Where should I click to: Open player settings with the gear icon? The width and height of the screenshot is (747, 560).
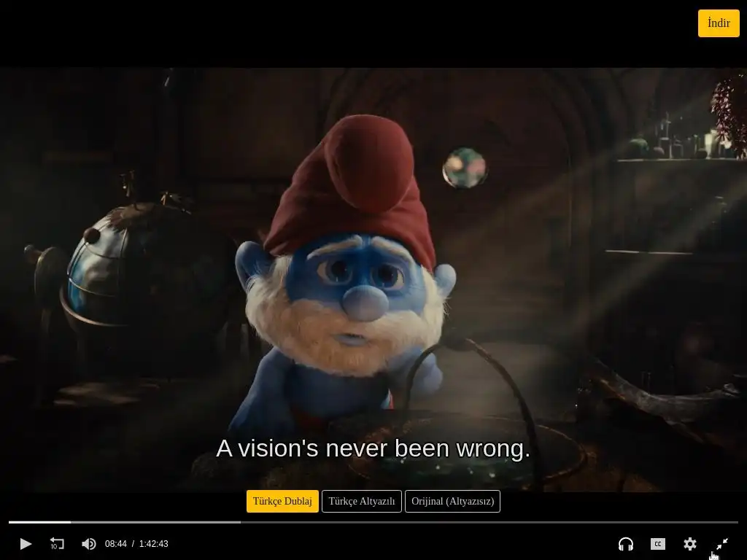[x=690, y=543]
